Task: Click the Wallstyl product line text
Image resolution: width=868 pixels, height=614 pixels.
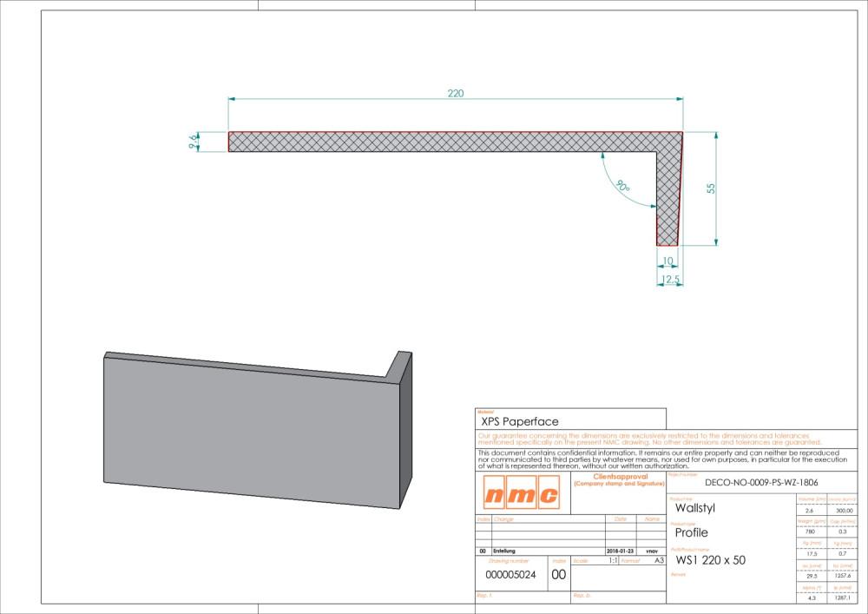Action: [x=695, y=507]
